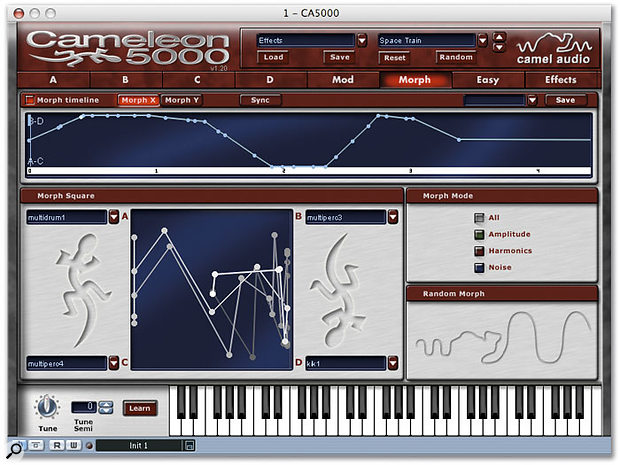Click the morph timeline preset name field
620x465 pixels.
[494, 100]
